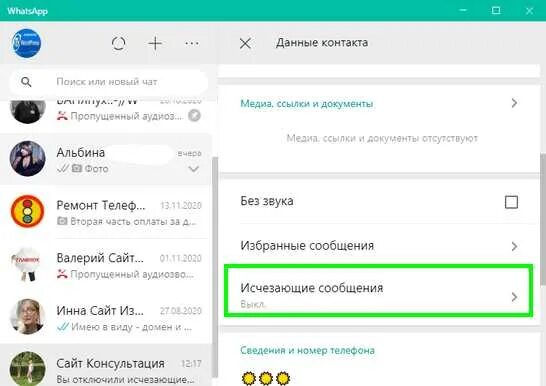Click the 13.11.2020 date
The width and height of the screenshot is (546, 386).
click(x=181, y=206)
